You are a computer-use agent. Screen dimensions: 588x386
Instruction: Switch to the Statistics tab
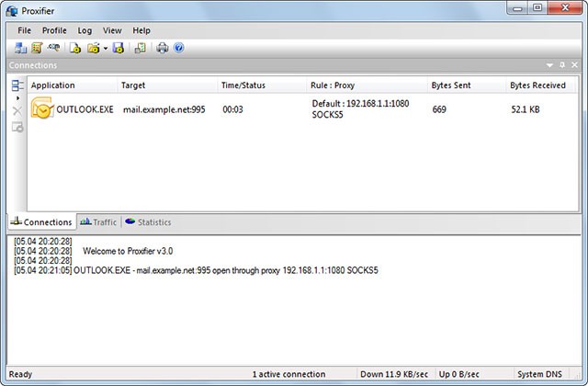148,222
